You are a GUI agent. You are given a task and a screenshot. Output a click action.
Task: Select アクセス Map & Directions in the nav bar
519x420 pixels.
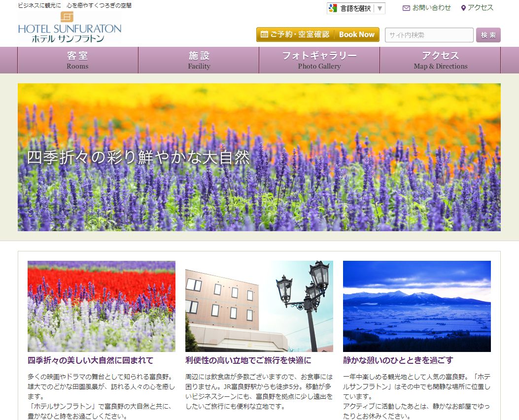click(x=440, y=60)
